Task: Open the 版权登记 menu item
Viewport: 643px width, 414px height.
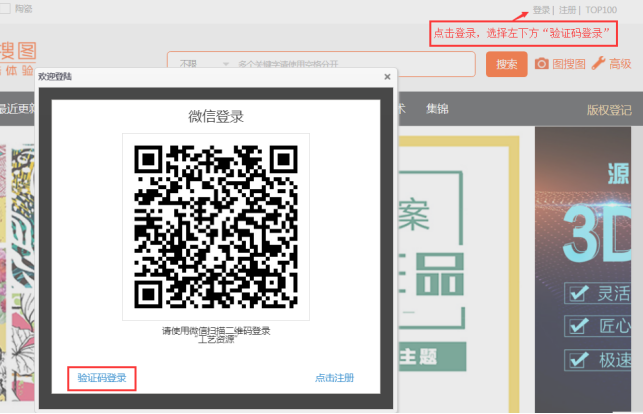Action: click(609, 110)
